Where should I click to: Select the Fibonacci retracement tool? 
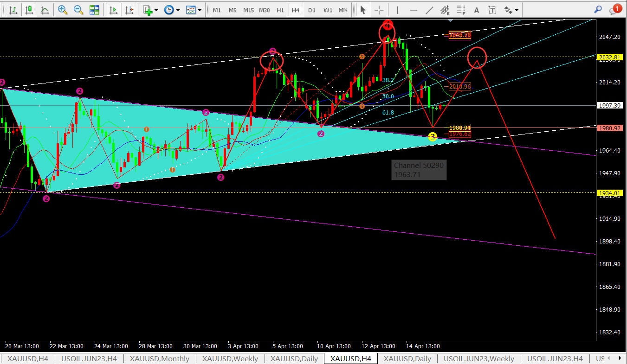pyautogui.click(x=460, y=10)
